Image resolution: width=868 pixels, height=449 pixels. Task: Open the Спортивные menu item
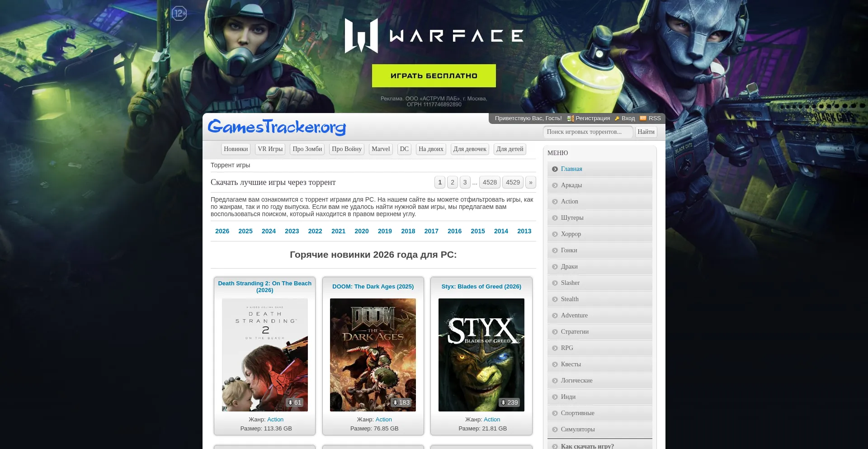pyautogui.click(x=599, y=413)
